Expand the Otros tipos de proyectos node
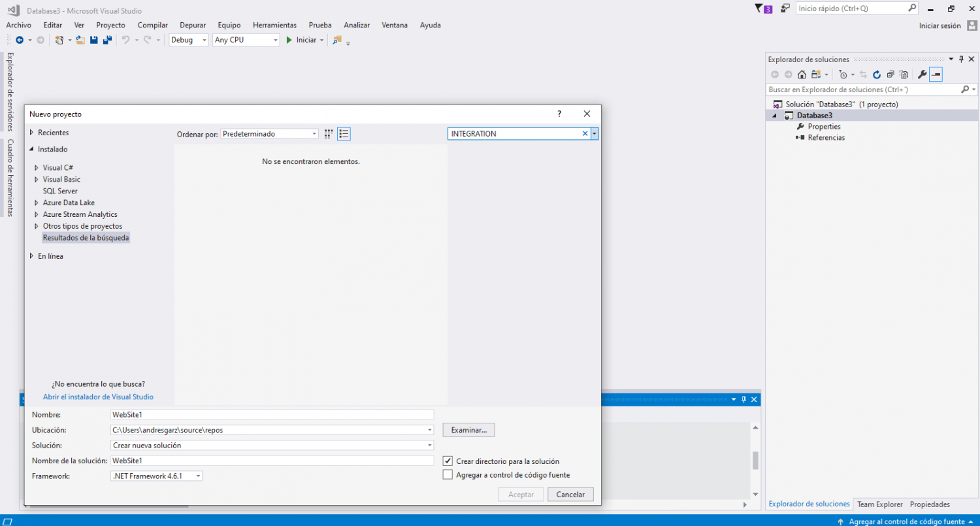Viewport: 980px width, 526px height. [x=37, y=227]
